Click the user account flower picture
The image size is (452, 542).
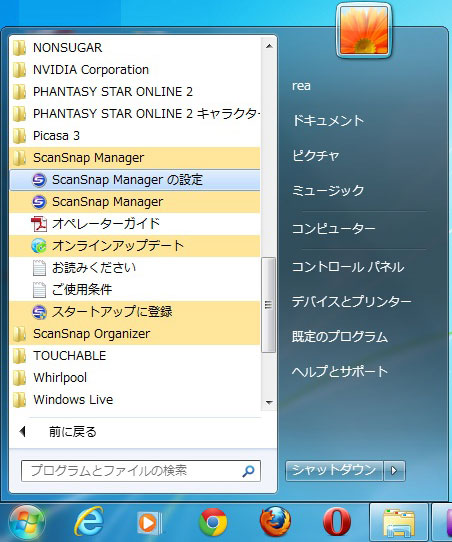click(x=364, y=30)
